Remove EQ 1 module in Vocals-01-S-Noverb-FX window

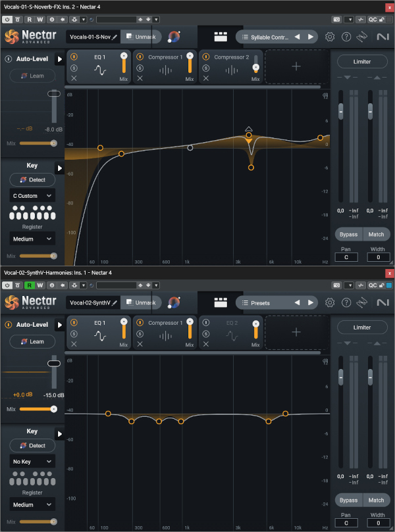tap(74, 78)
